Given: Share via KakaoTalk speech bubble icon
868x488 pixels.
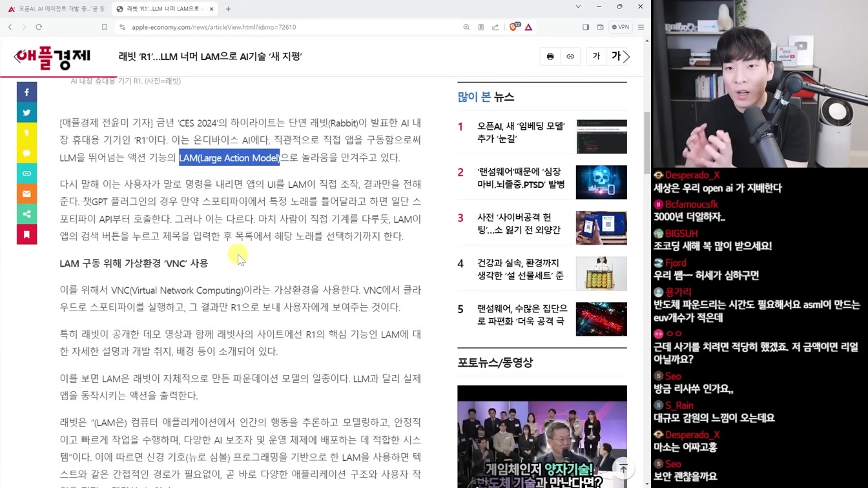Looking at the screenshot, I should 26,153.
